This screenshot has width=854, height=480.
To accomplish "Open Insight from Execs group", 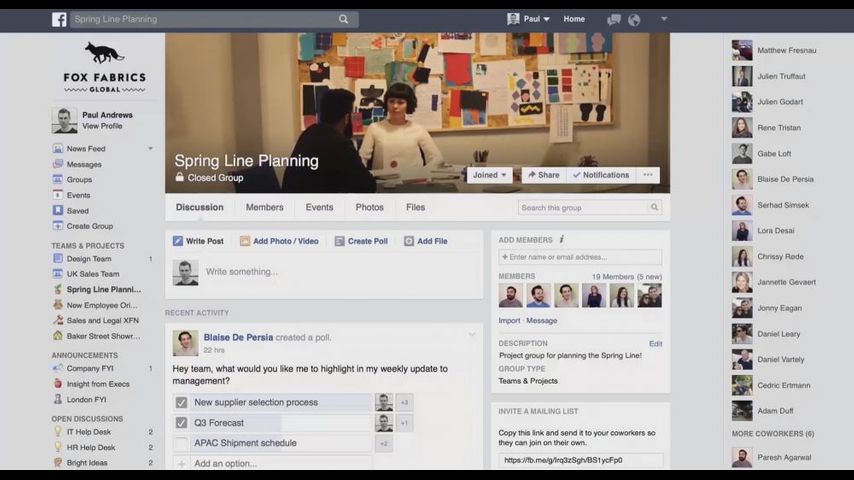I will [x=97, y=384].
